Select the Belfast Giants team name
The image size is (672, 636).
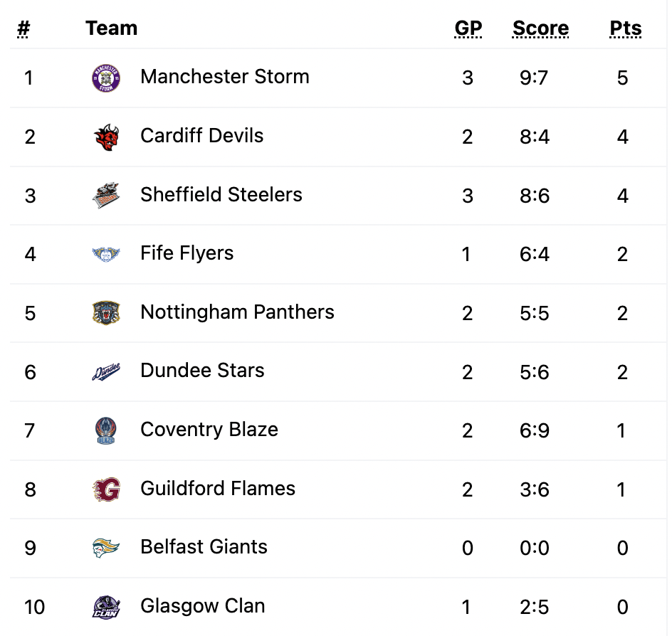tap(204, 547)
